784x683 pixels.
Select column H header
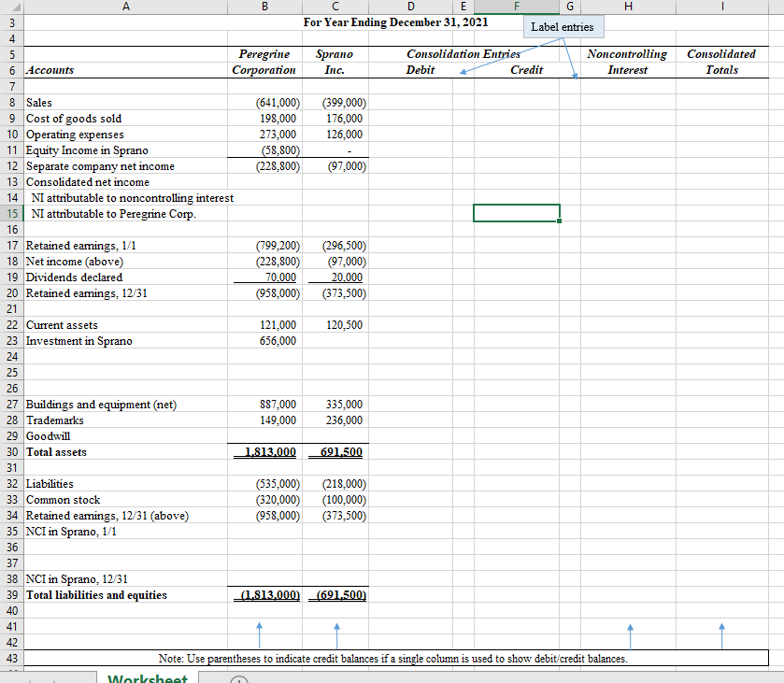click(x=628, y=7)
